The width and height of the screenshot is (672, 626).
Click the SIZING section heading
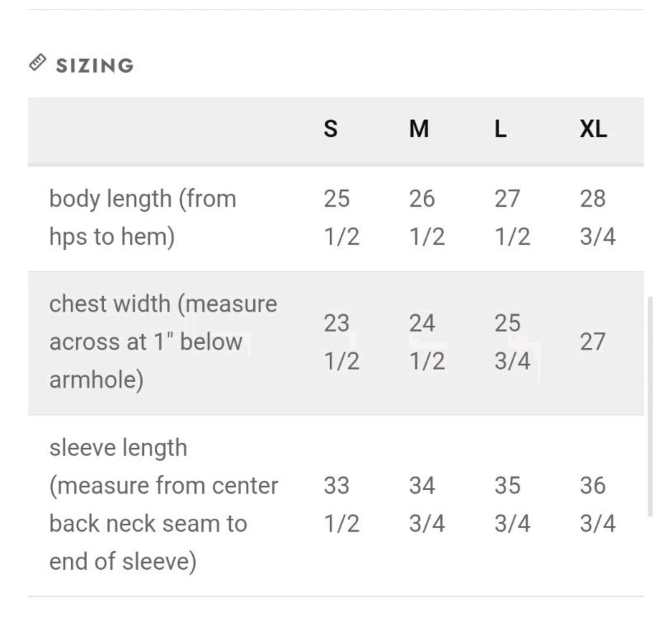(x=95, y=66)
